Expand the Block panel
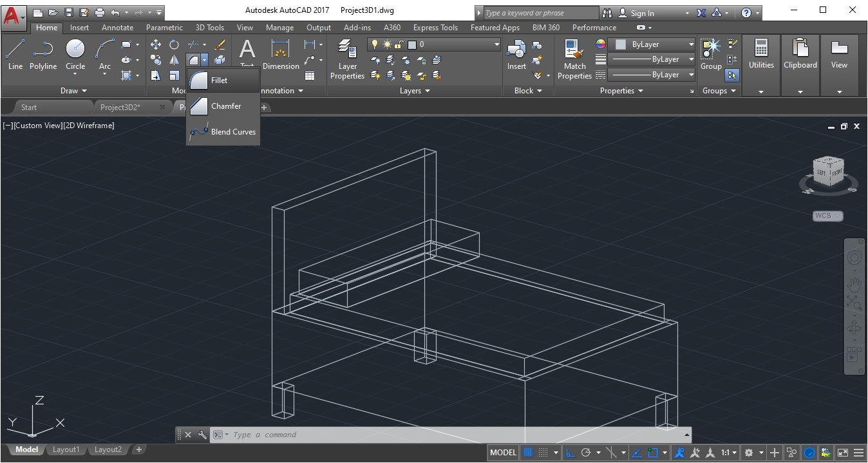The image size is (868, 463). 528,91
